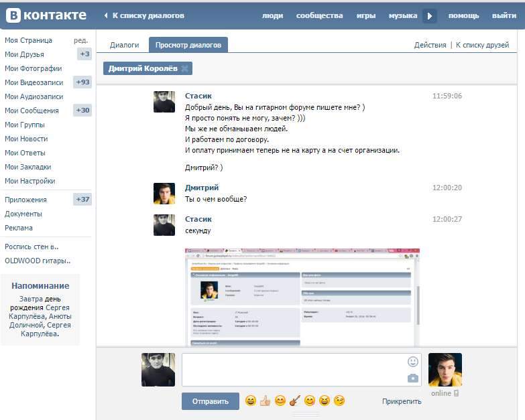Screen dimensions: 525x420
Task: Open Приложения
Action: point(25,200)
